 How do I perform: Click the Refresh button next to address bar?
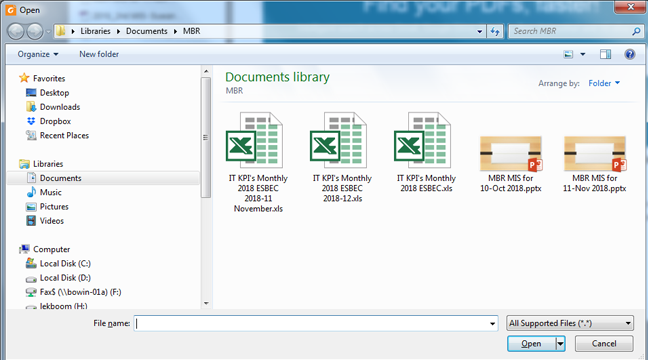click(495, 31)
